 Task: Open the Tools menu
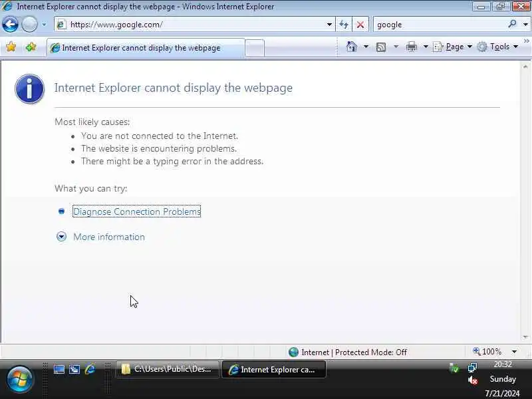(497, 47)
